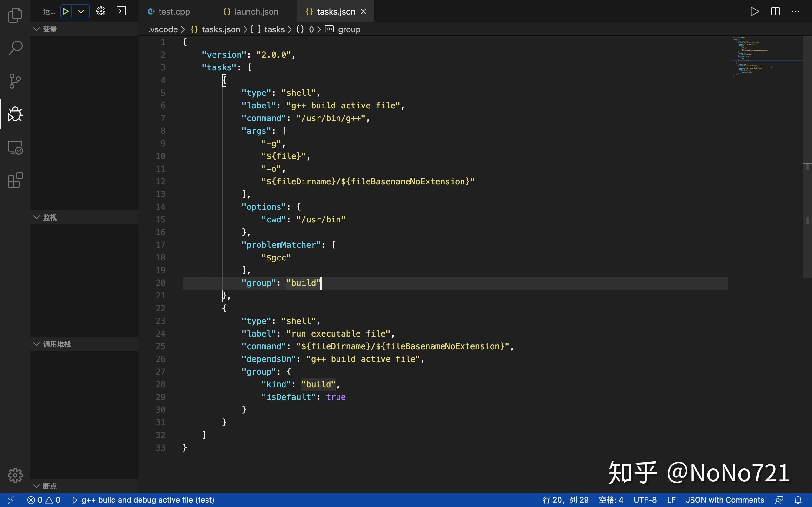812x507 pixels.
Task: Click the JSON with Comments language selector
Action: (725, 500)
